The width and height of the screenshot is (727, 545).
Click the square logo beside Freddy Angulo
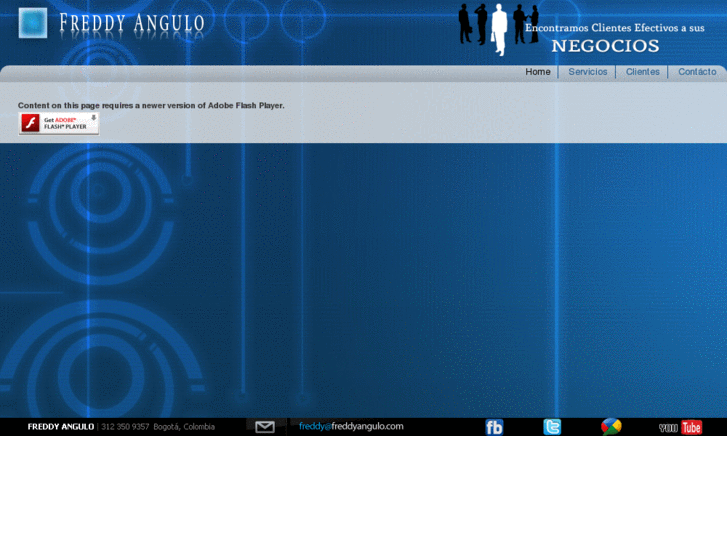[x=33, y=23]
